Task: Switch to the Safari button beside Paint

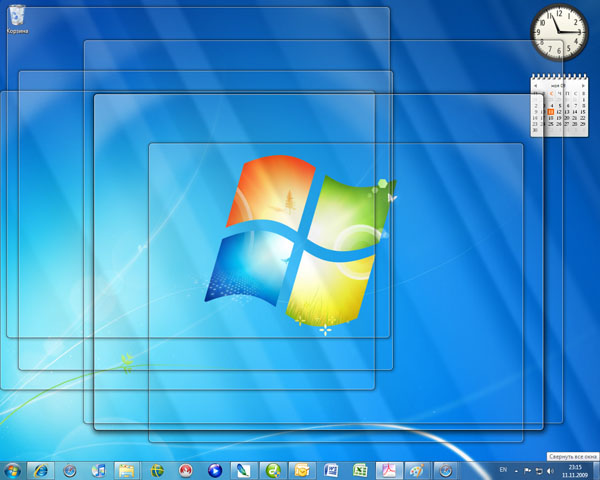Action: coord(446,471)
